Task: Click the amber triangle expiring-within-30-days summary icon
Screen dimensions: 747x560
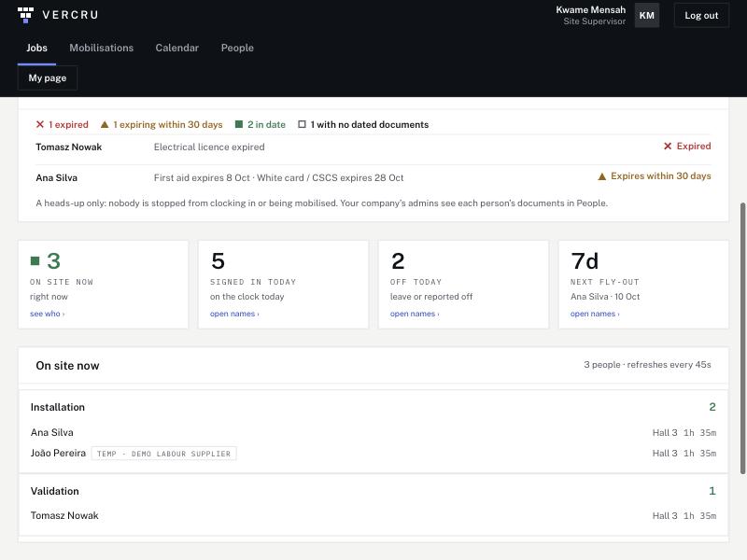Action: click(x=105, y=125)
